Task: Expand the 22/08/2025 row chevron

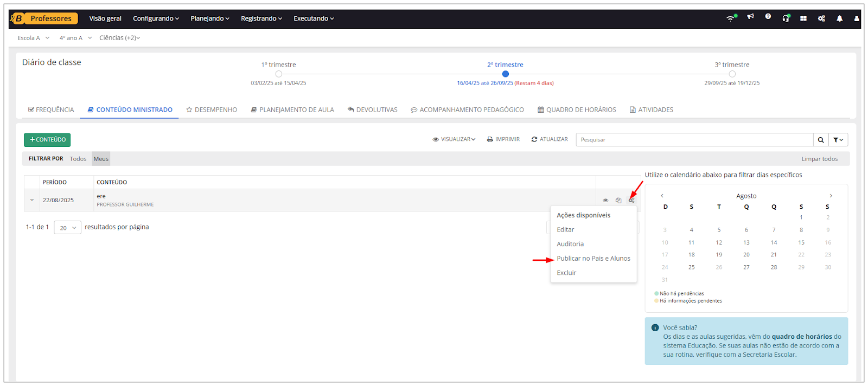Action: coord(32,200)
